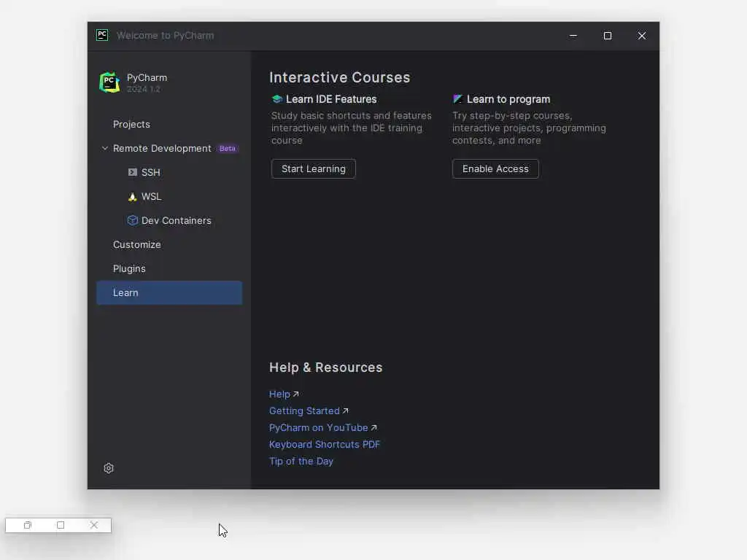Click the arrow icon beside PyCharm on YouTube
The width and height of the screenshot is (747, 560).
click(374, 427)
